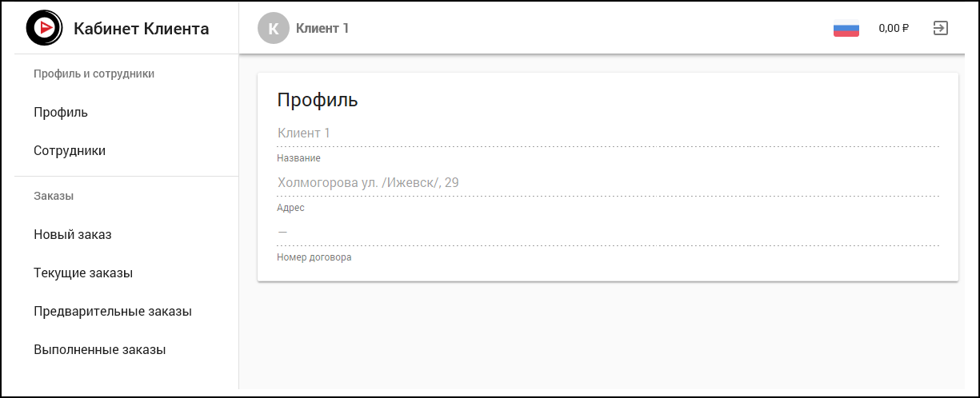Viewport: 980px width, 398px height.
Task: Open the Профиль menu item
Action: point(61,112)
